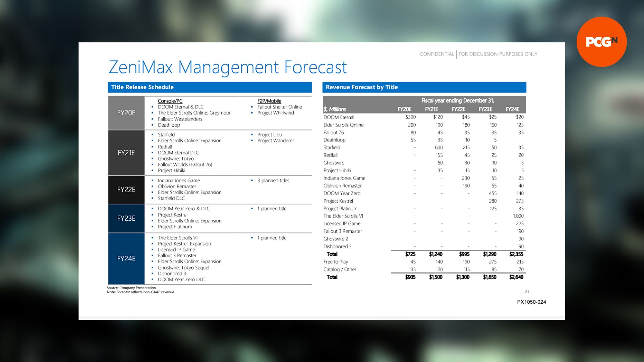Click Source: Company Presentation footnote

pos(131,288)
